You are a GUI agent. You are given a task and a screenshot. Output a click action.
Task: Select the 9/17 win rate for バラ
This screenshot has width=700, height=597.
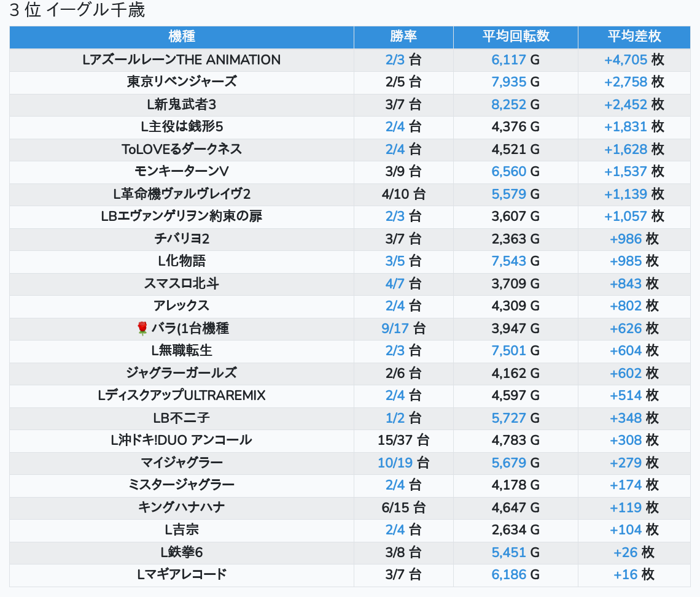point(395,329)
